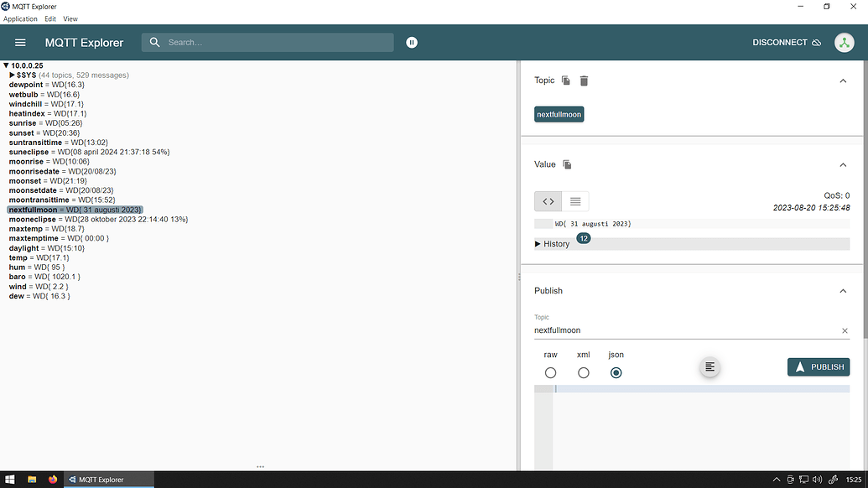Select the nextfullmoon topic row
The image size is (868, 488).
tap(75, 210)
